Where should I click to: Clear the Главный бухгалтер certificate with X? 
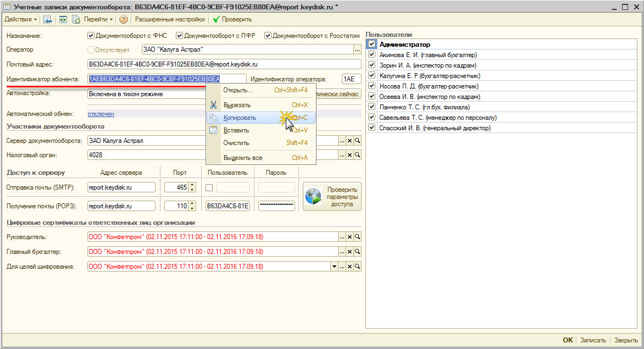[x=349, y=252]
